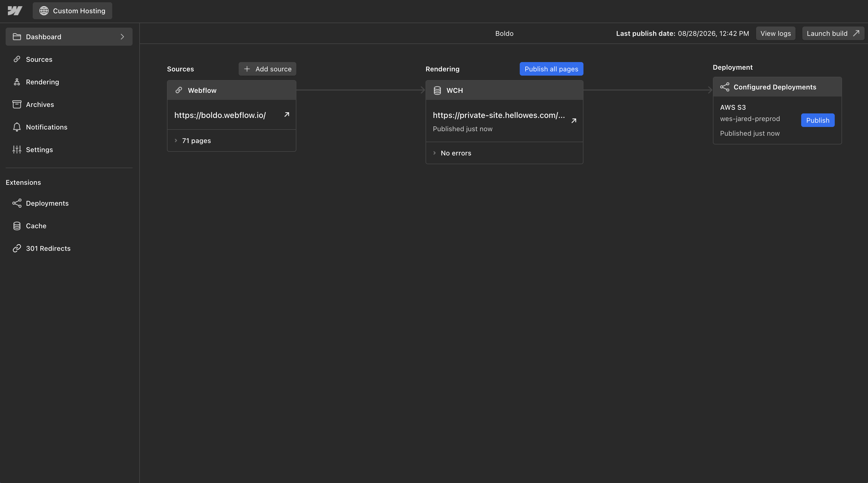Click the Rendering hierarchy icon in sidebar
Screen dimensions: 868x483
pyautogui.click(x=17, y=82)
